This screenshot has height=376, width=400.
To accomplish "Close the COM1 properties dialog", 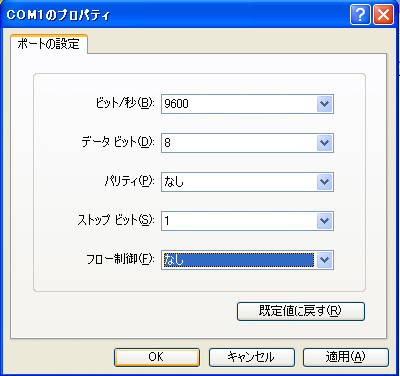I will (x=384, y=15).
